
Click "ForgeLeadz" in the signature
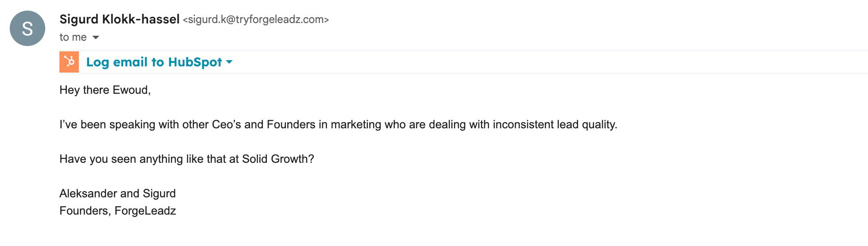(145, 211)
